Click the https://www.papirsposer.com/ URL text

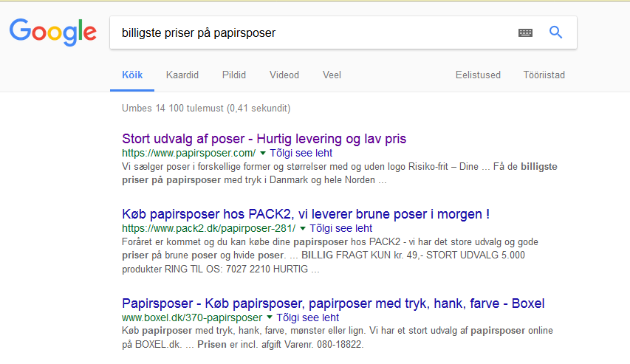pos(189,153)
